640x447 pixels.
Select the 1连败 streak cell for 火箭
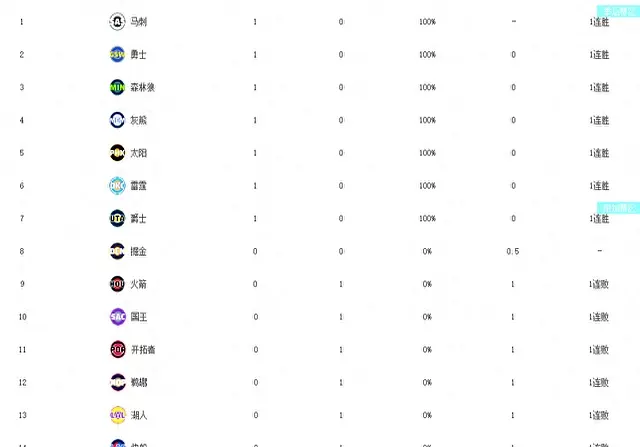pos(599,284)
